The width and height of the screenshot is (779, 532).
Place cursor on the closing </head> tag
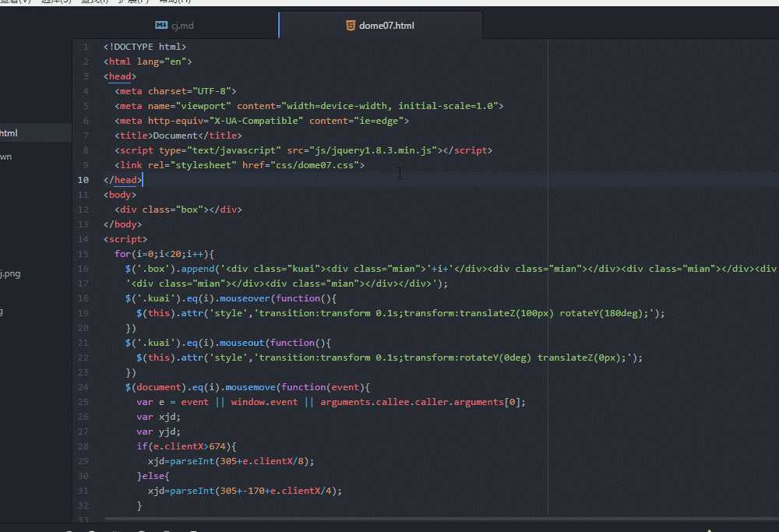point(123,180)
